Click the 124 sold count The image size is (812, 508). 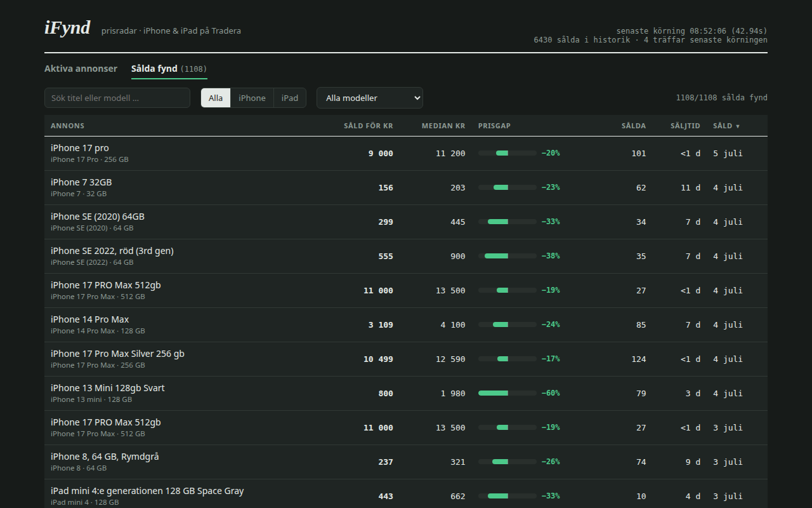[639, 359]
